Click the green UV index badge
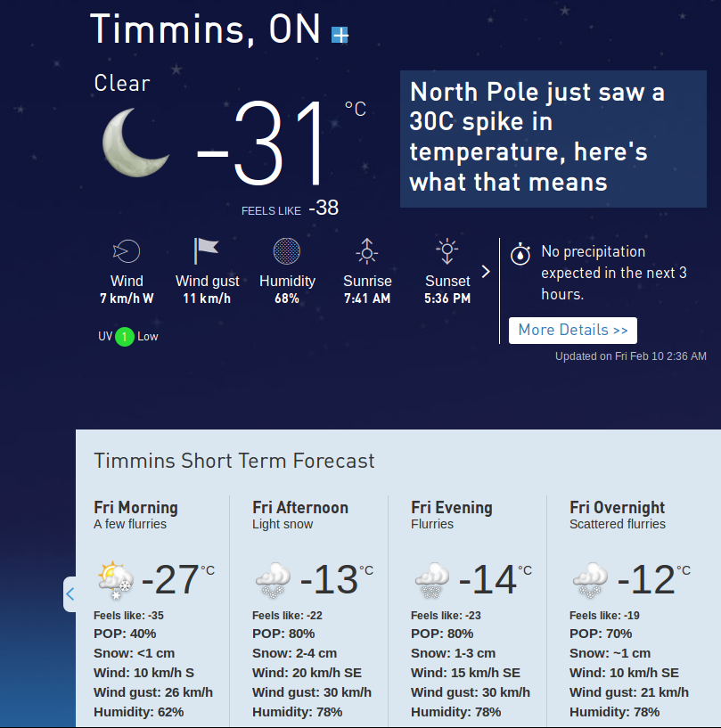721x728 pixels. (125, 337)
